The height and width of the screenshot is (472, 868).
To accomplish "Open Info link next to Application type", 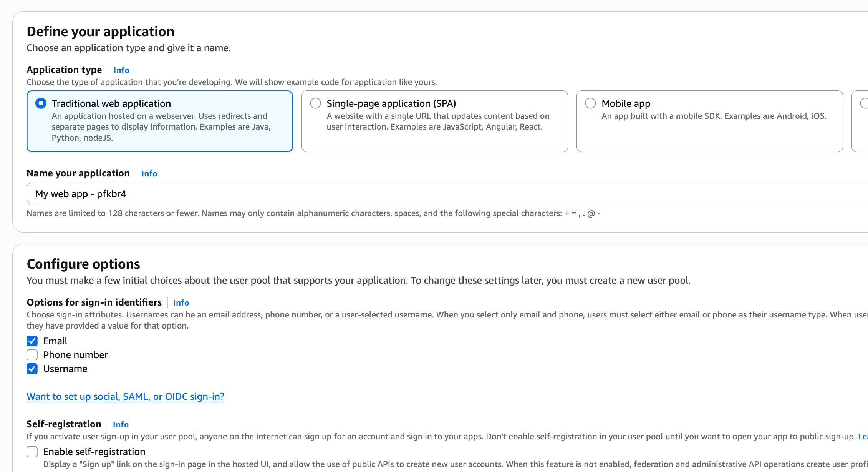I will [x=121, y=70].
